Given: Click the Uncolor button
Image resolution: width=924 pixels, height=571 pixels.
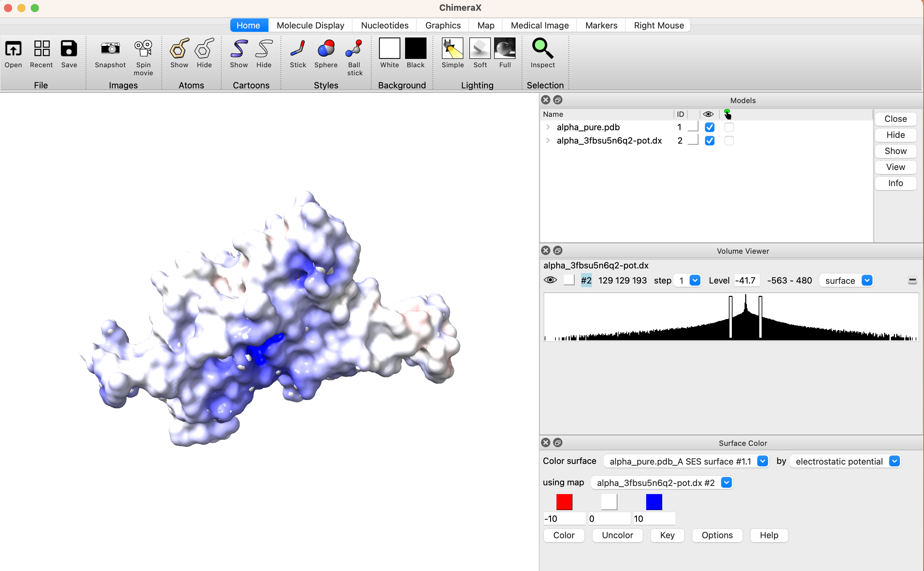Looking at the screenshot, I should click(617, 535).
